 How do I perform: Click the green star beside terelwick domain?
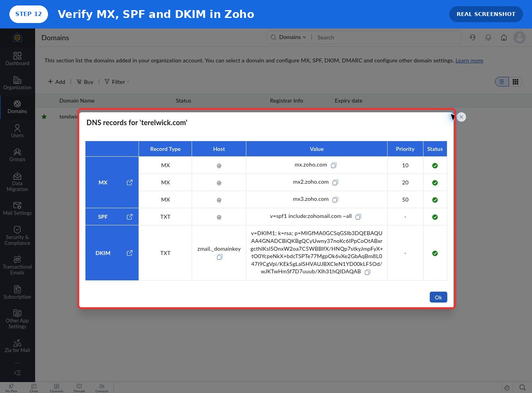44,117
